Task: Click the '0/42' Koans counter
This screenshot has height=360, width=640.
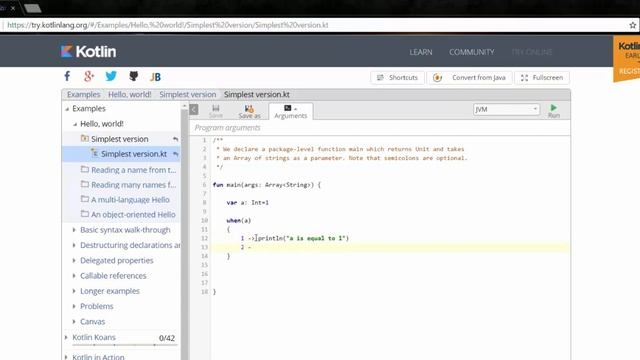Action: point(167,338)
